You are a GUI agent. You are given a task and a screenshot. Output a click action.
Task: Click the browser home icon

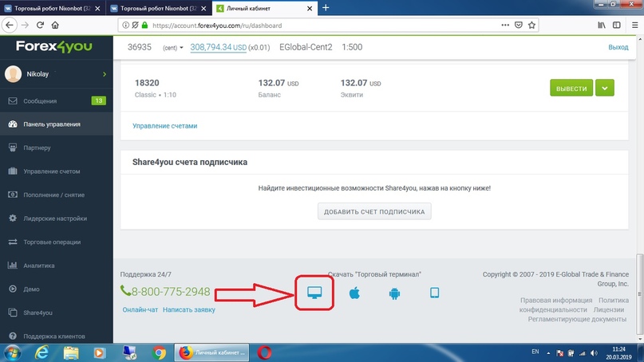coord(55,25)
